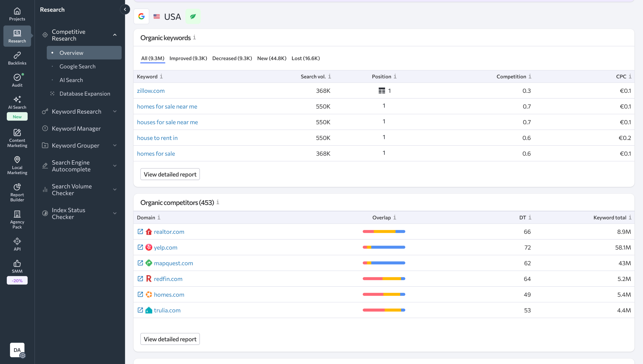Open the Backlinks section icon

pyautogui.click(x=17, y=55)
